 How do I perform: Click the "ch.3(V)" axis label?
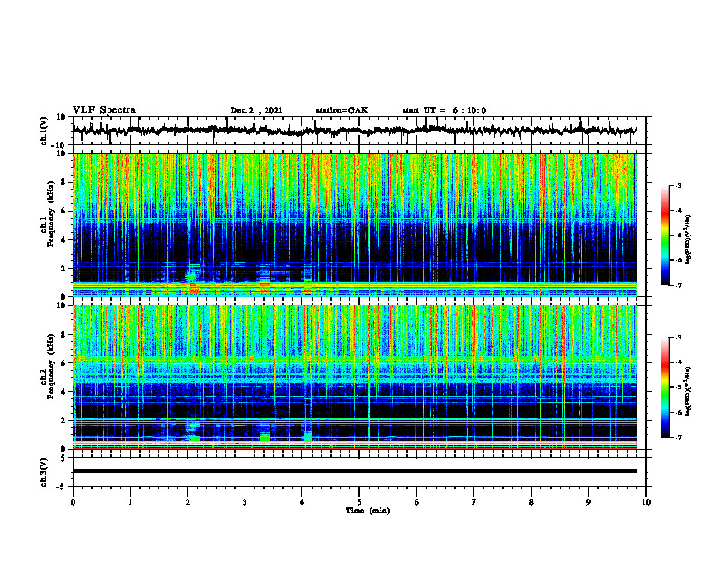(44, 473)
